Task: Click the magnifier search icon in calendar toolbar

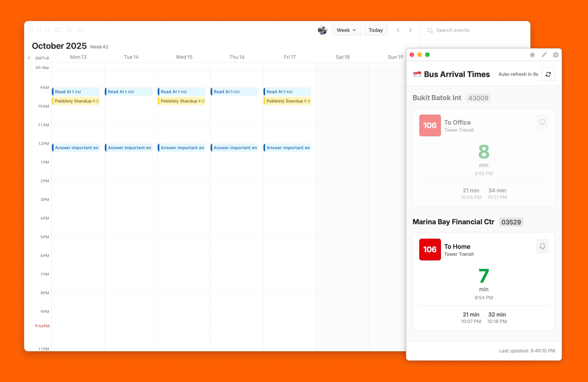Action: click(70, 30)
